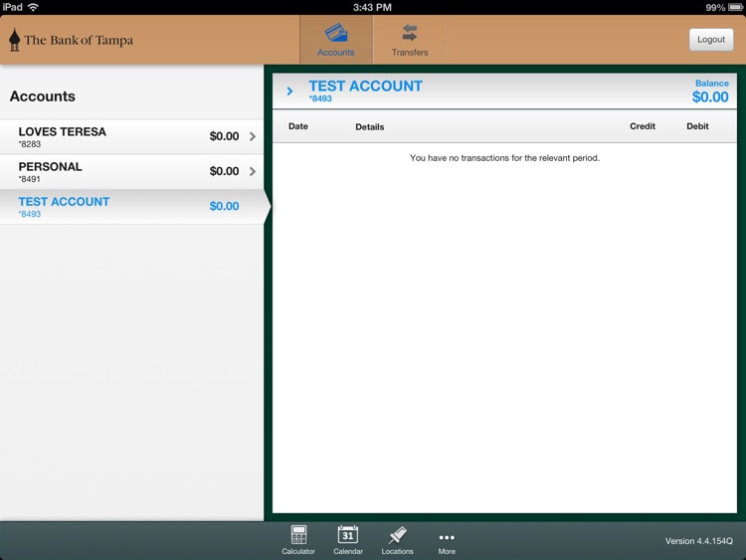Expand LOVES TERESA account chevron

coord(253,136)
